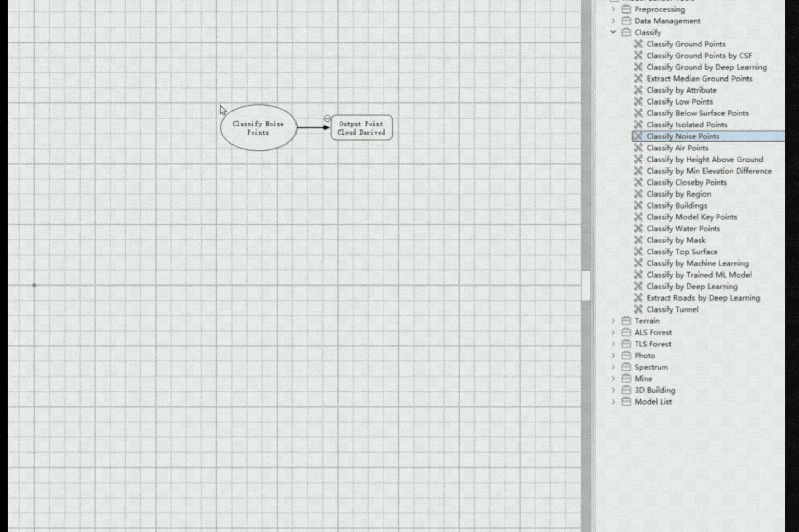Expand the ALS Forest group
Image resolution: width=799 pixels, height=532 pixels.
(613, 332)
